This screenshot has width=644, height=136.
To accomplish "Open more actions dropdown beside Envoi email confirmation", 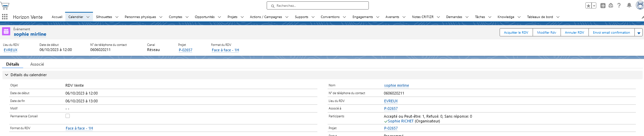I will click(x=639, y=33).
